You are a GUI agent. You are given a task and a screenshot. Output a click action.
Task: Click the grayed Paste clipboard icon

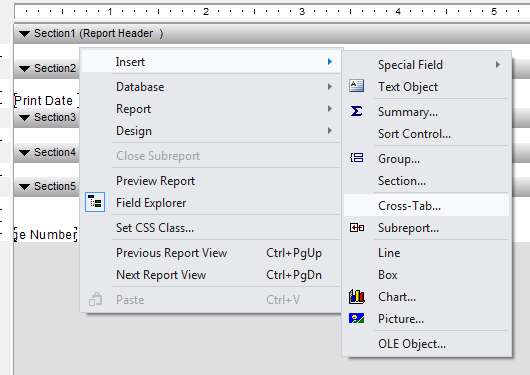[96, 299]
